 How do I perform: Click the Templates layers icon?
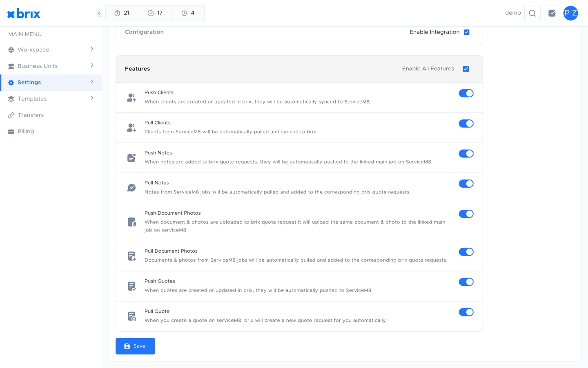click(11, 99)
